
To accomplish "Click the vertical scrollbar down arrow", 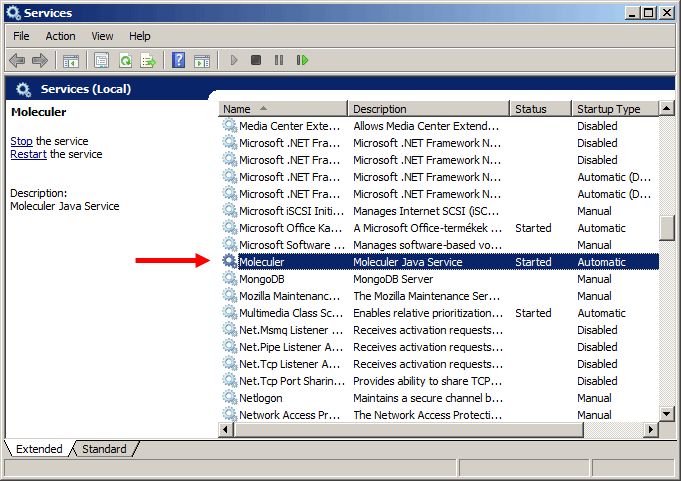I will (667, 413).
